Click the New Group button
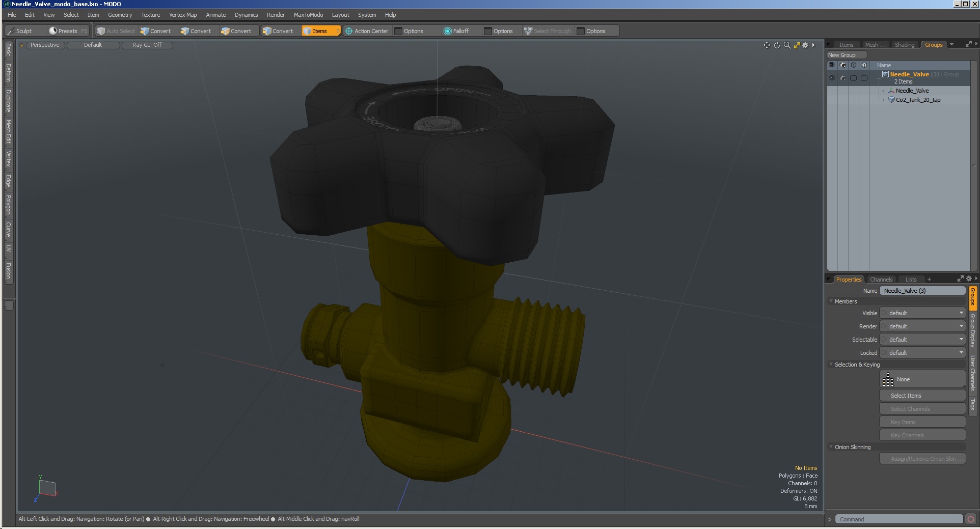Screen dimensions: 980x529 [x=846, y=55]
